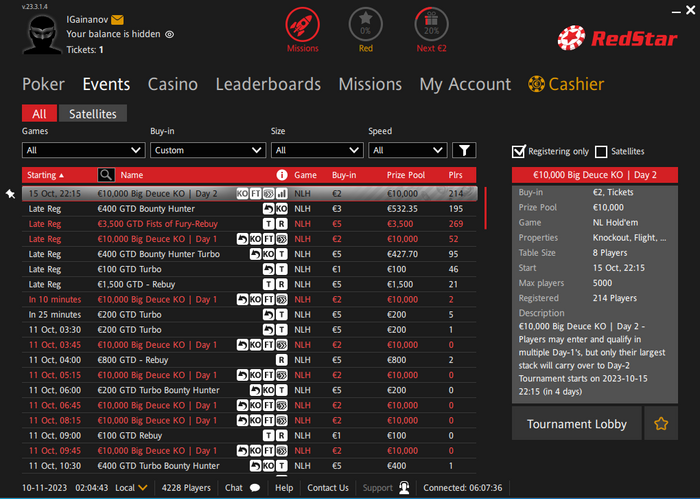Select the 'In 25 minutes' €200 GTD Turbo row
Image resolution: width=700 pixels, height=499 pixels.
249,315
